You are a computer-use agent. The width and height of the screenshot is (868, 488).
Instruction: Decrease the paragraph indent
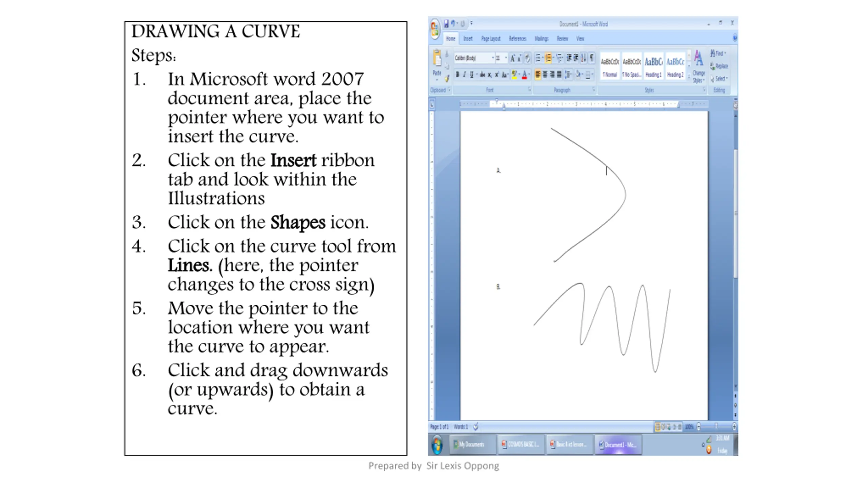(569, 58)
